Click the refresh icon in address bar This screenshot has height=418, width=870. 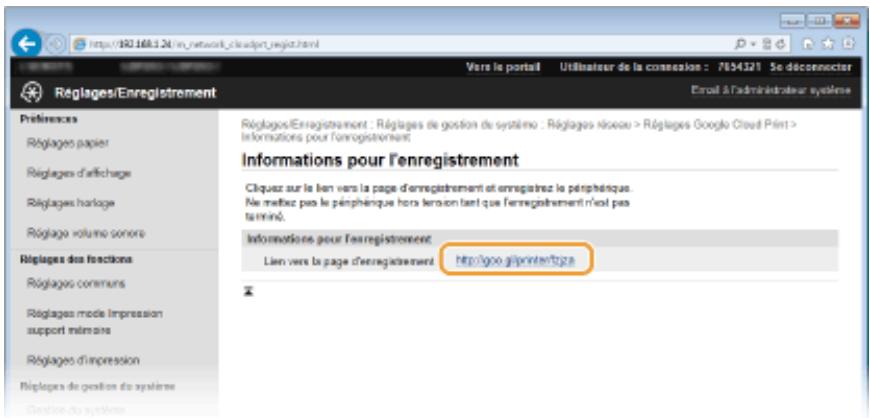point(782,44)
